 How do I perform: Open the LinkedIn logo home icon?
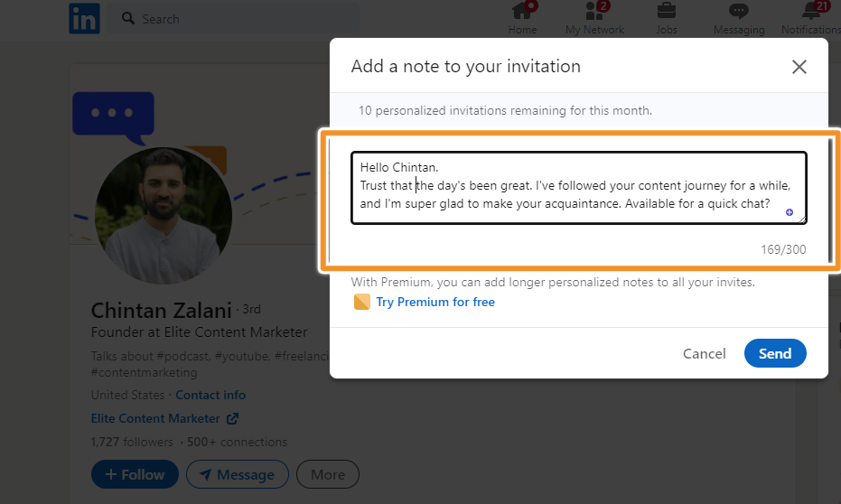click(84, 18)
